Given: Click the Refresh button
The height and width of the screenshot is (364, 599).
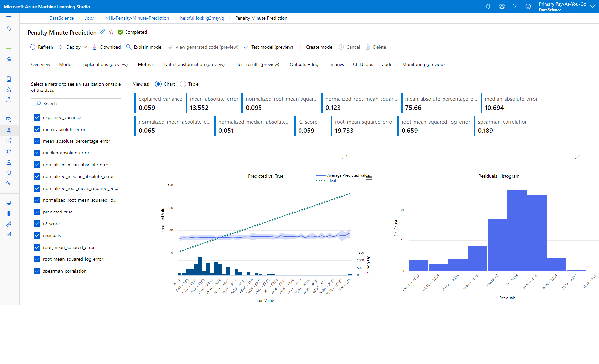Looking at the screenshot, I should click(41, 47).
